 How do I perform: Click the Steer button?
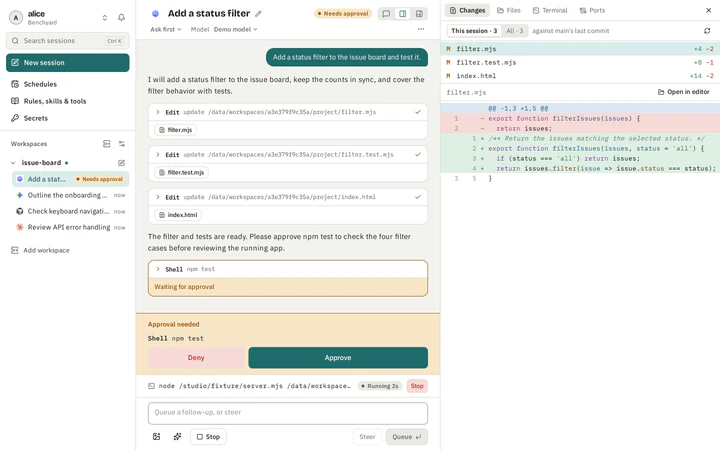(x=367, y=437)
